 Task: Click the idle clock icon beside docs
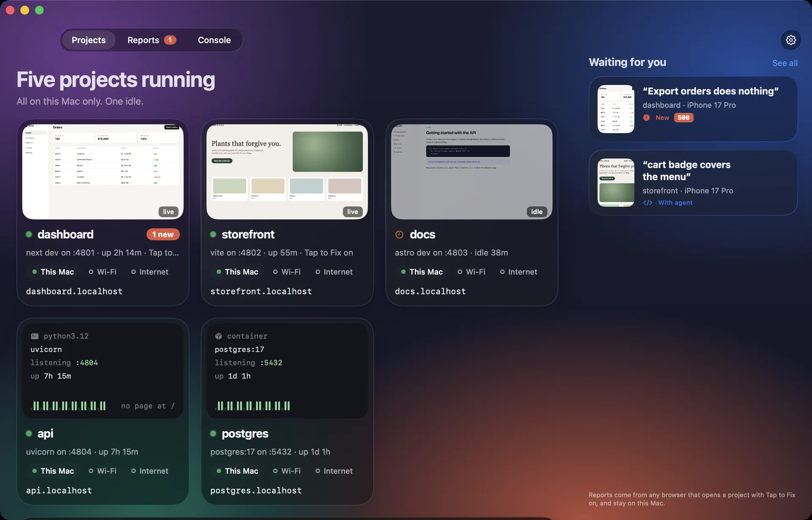point(399,235)
